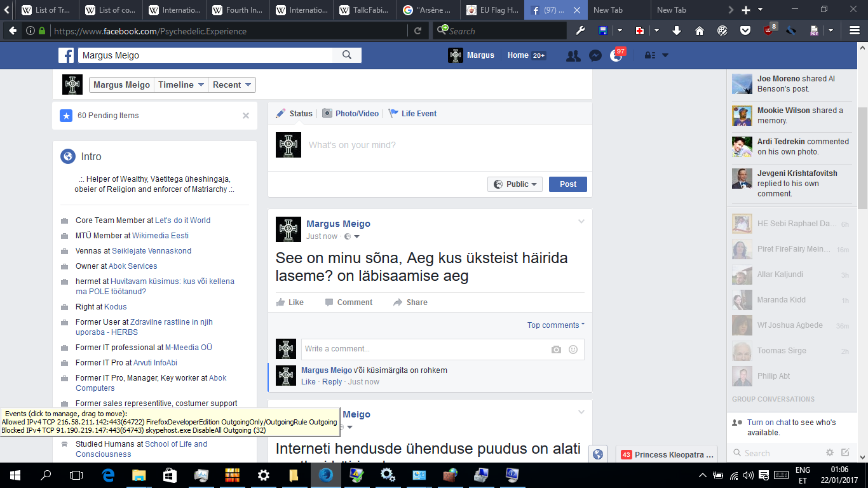
Task: Select the Photo/Video composer tab
Action: click(351, 114)
